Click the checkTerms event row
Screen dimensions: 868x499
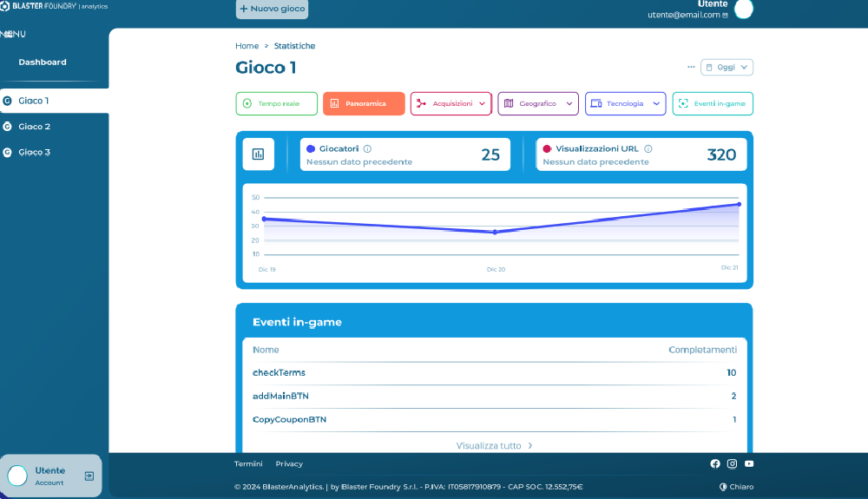click(x=495, y=373)
